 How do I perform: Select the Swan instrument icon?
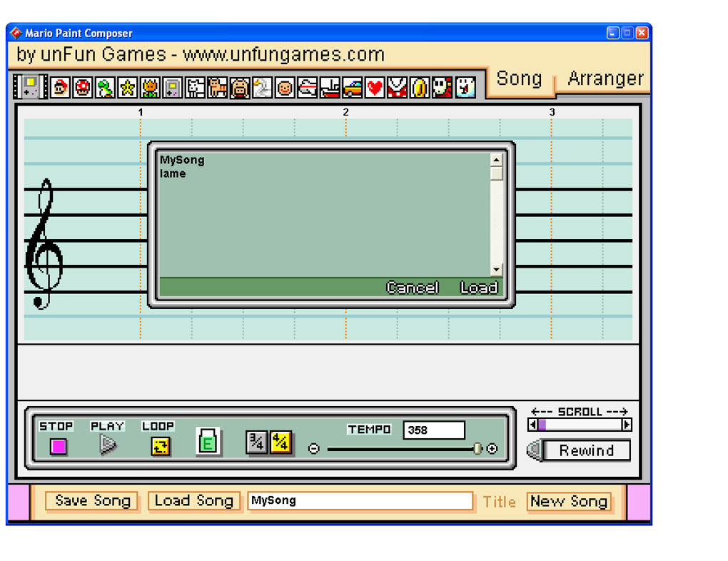click(262, 87)
